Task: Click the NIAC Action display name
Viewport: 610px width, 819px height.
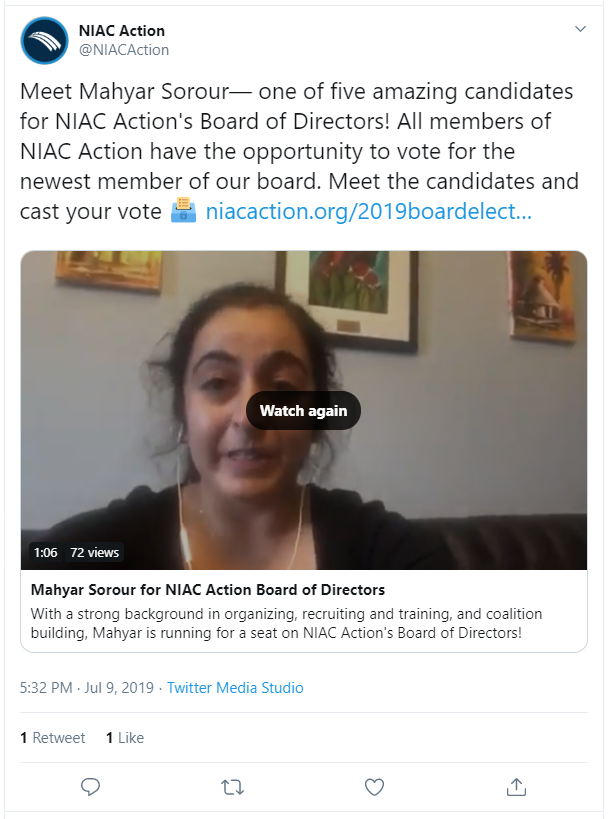Action: pos(122,31)
